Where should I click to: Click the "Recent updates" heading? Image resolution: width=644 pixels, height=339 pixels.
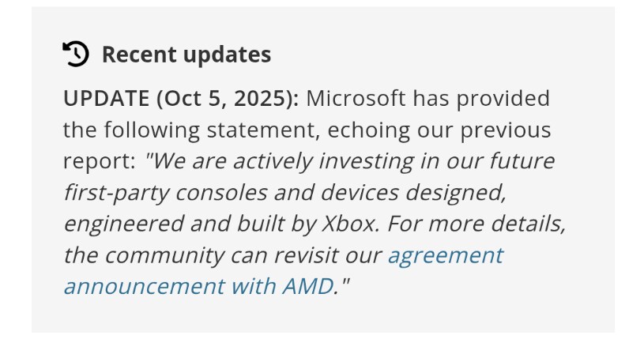pos(186,55)
